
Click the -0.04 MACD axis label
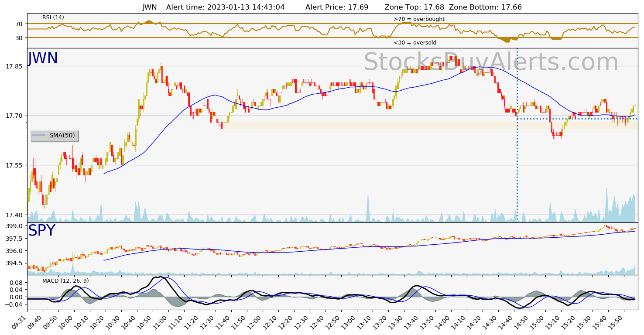click(x=14, y=304)
